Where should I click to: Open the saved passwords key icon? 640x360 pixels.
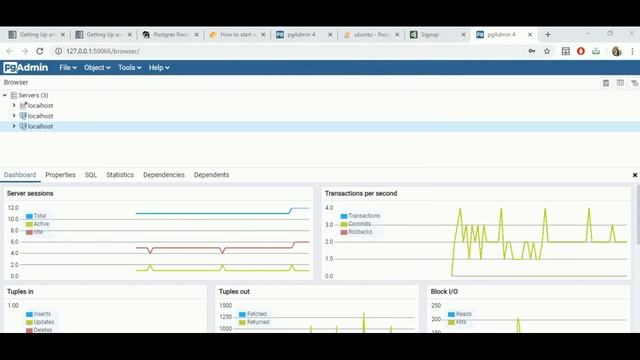531,51
